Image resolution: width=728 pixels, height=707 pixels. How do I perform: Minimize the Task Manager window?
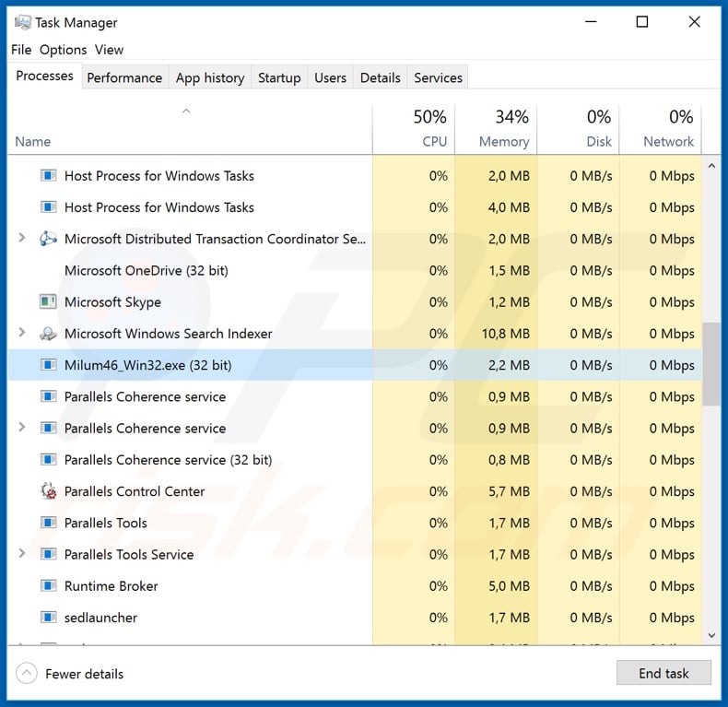point(591,21)
